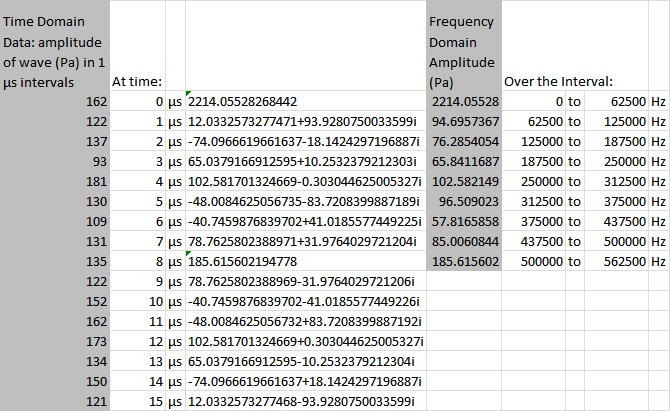Click cell 12.0332573277468-93.9280750033599i
Screen dimensions: 670x411
point(306,402)
